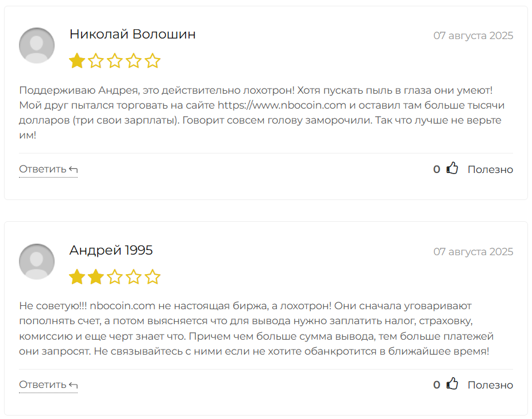This screenshot has width=532, height=419.
Task: Select the first filled star in Николай's rating
Action: (x=76, y=60)
